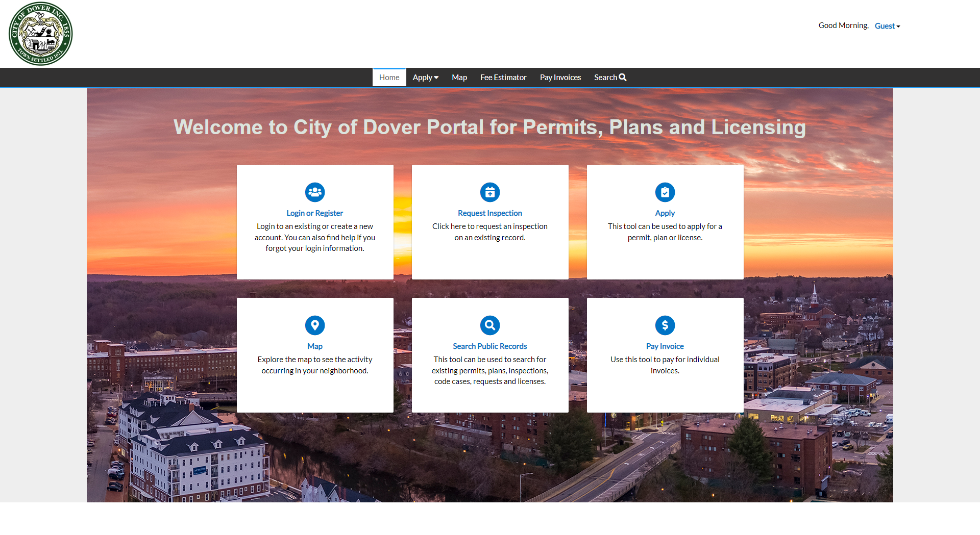The height and width of the screenshot is (535, 980).
Task: Follow the Login or Register link
Action: point(315,213)
